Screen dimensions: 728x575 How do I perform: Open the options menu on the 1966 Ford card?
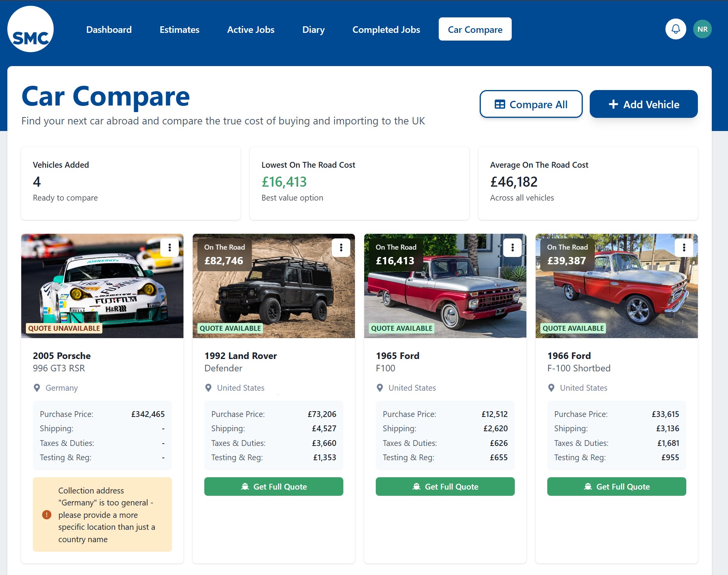pos(684,248)
